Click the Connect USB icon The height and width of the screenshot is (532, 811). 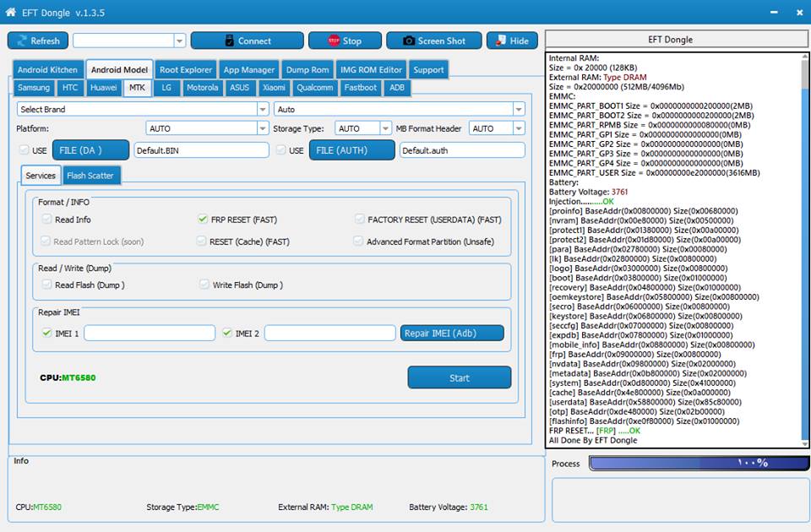(229, 41)
